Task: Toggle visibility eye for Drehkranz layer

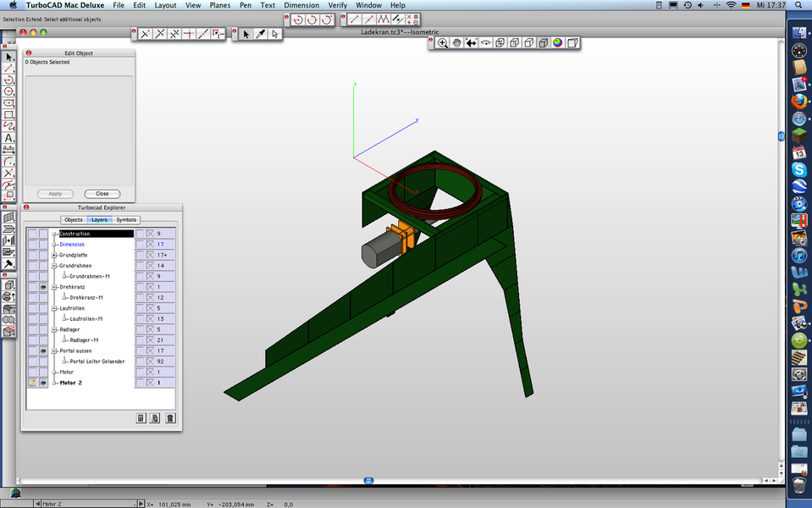Action: (43, 287)
